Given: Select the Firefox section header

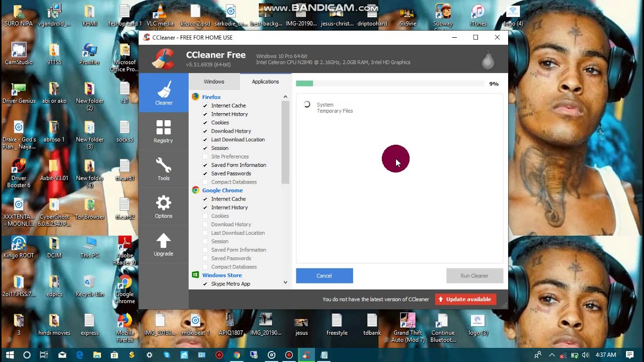Looking at the screenshot, I should point(211,97).
